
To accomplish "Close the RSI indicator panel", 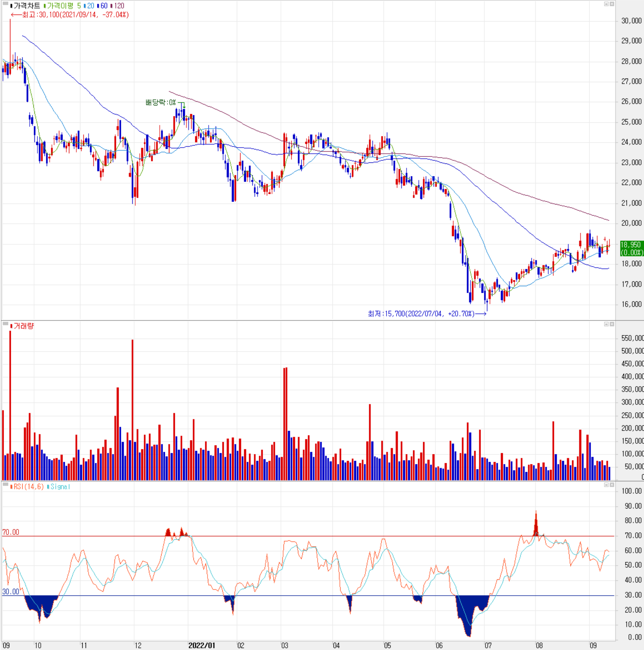I will click(612, 485).
